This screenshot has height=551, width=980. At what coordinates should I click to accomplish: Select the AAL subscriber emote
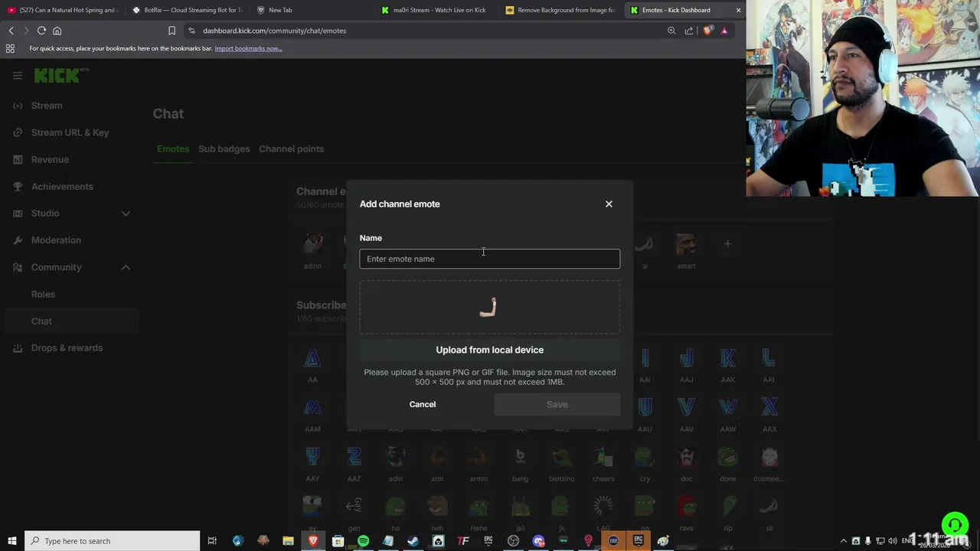tap(769, 358)
